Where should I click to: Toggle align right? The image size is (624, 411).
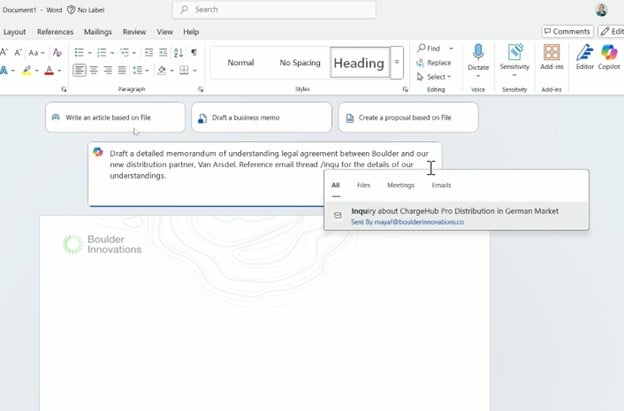108,70
